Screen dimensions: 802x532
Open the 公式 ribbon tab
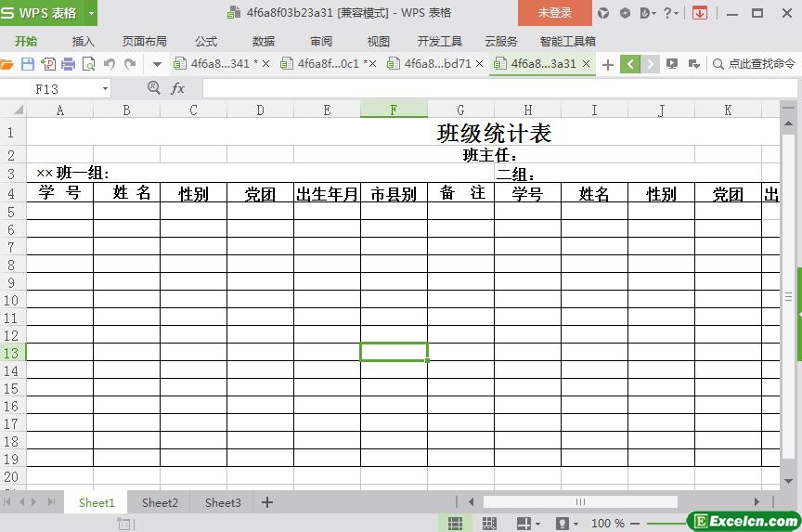206,42
